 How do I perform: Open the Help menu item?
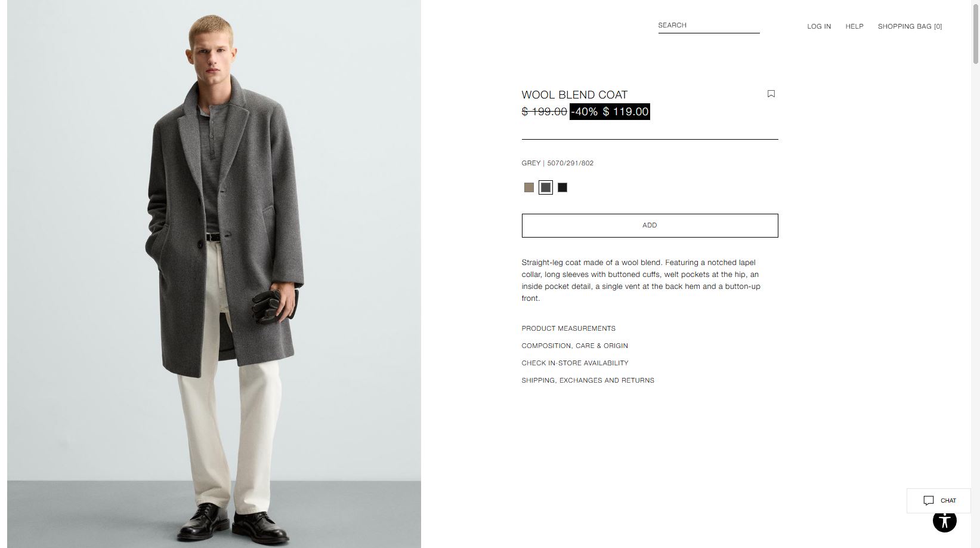click(x=854, y=26)
